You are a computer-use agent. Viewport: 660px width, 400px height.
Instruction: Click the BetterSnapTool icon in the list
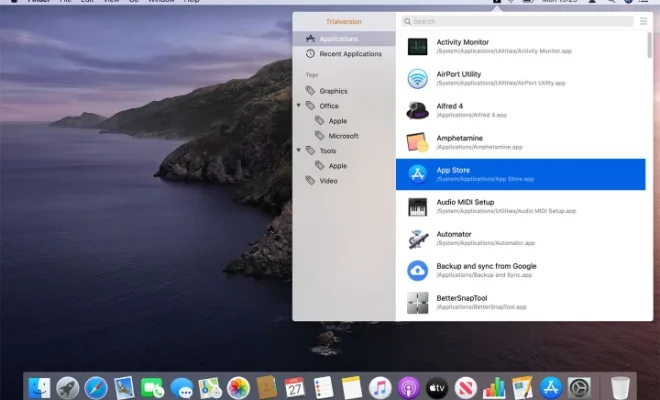pos(418,302)
